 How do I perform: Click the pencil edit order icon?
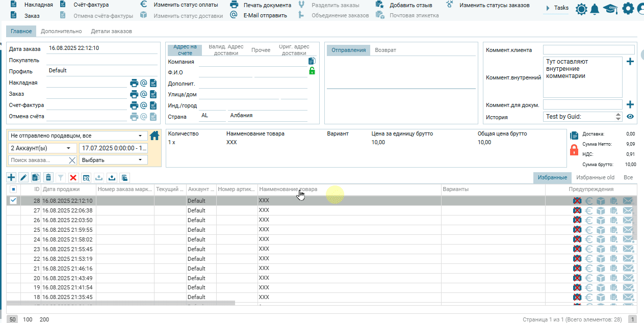[x=23, y=177]
